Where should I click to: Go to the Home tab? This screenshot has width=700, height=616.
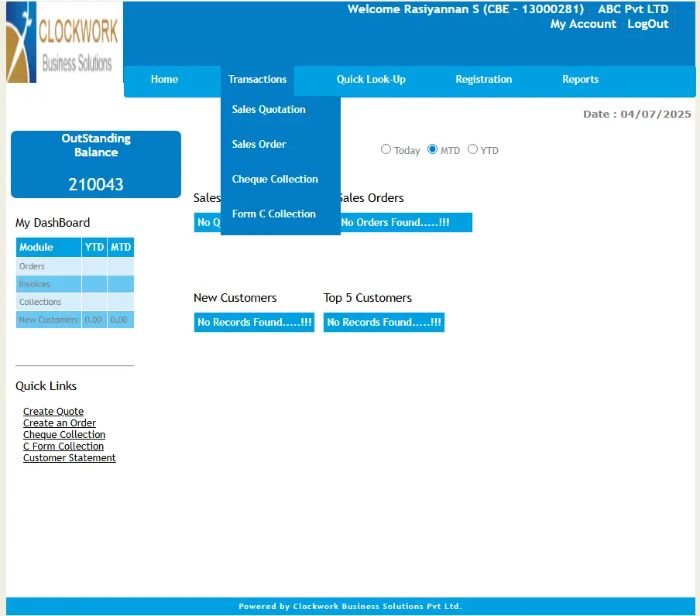point(164,79)
